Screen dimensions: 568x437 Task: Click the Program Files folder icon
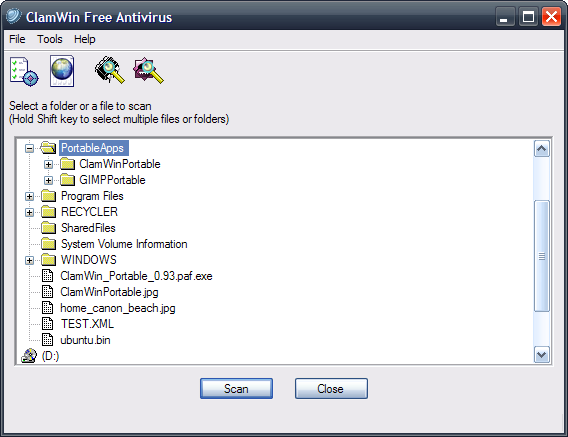[48, 196]
